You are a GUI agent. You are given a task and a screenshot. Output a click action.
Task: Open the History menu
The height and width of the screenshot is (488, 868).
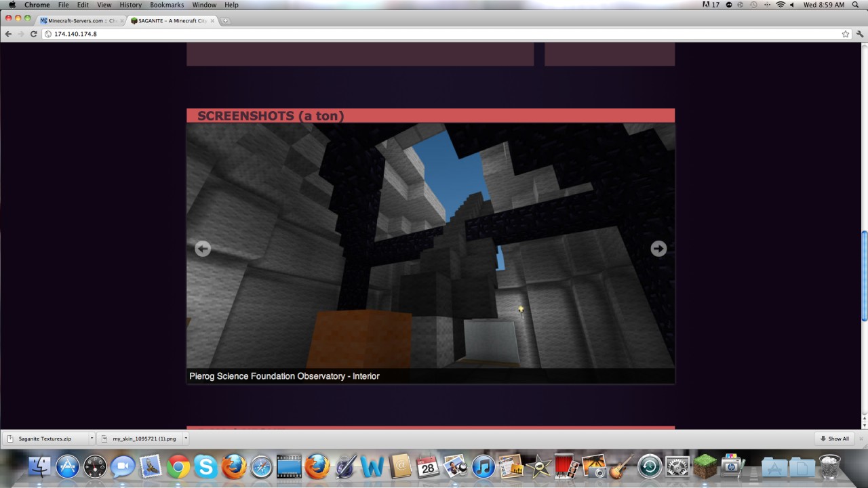130,5
